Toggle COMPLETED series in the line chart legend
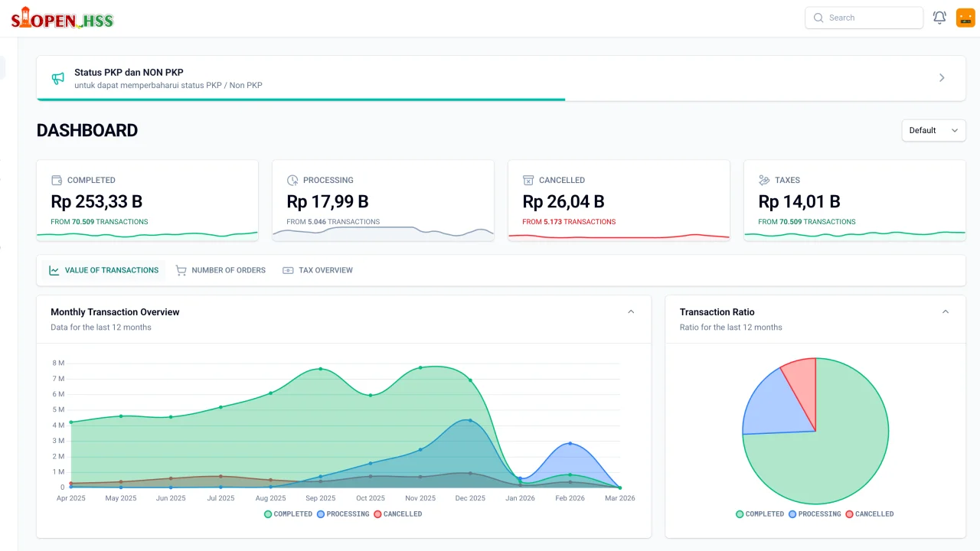The width and height of the screenshot is (980, 551). (x=289, y=514)
